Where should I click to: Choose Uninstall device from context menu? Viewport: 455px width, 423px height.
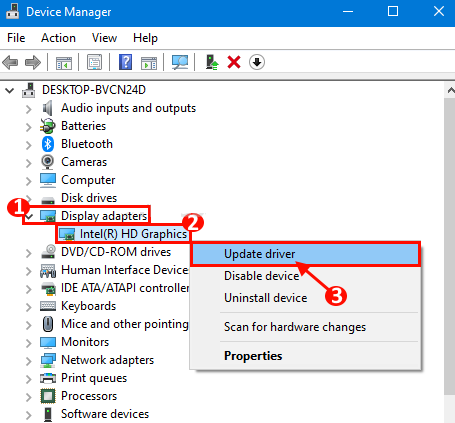point(305,298)
